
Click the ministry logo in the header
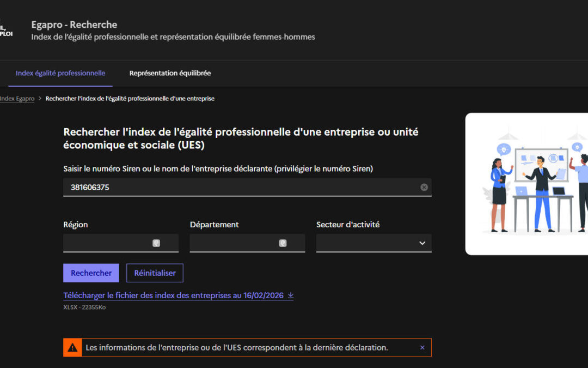[x=6, y=30]
